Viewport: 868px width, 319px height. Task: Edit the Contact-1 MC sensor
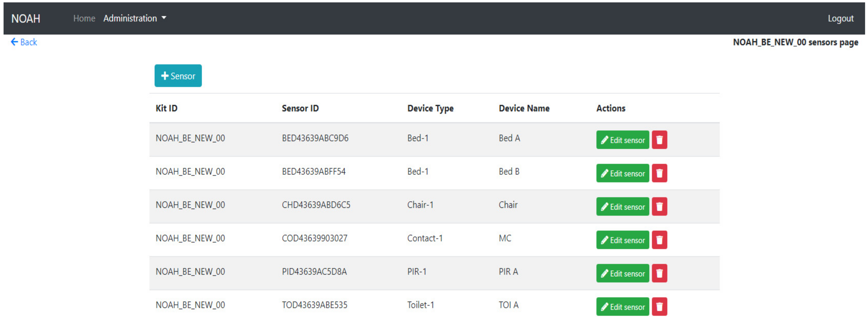(x=622, y=240)
